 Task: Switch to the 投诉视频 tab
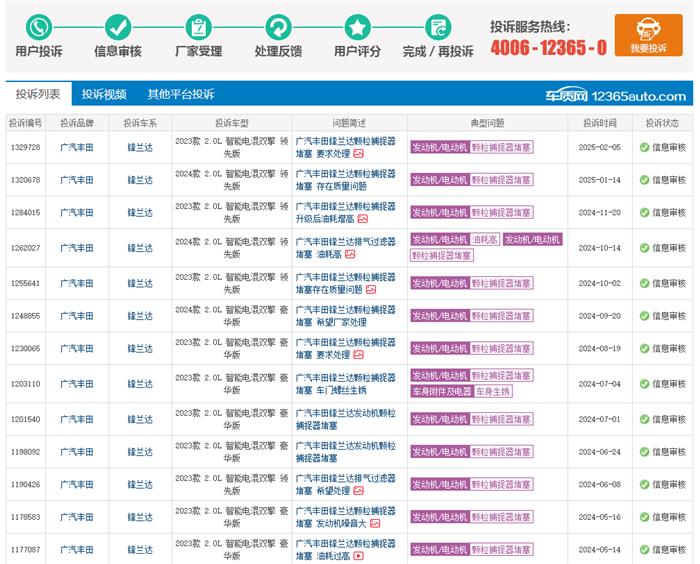point(104,94)
